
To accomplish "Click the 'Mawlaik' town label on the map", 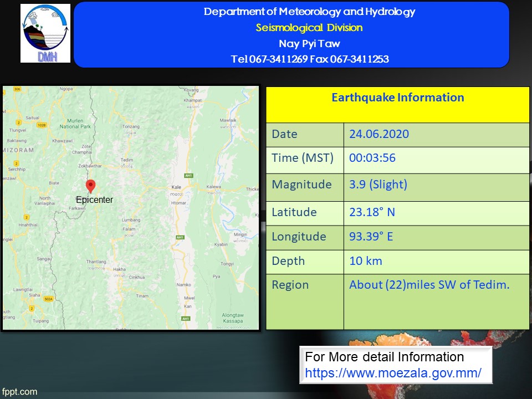I will pyautogui.click(x=228, y=120).
